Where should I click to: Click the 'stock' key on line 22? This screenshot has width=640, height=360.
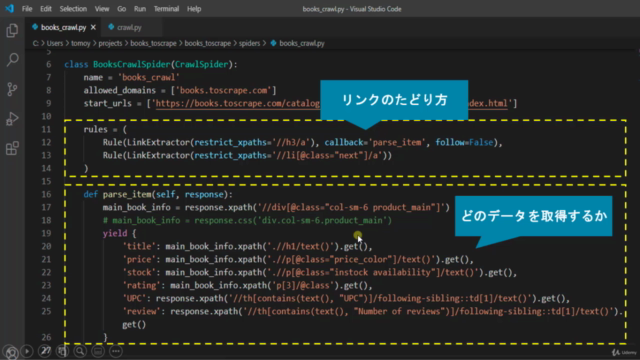pos(139,272)
